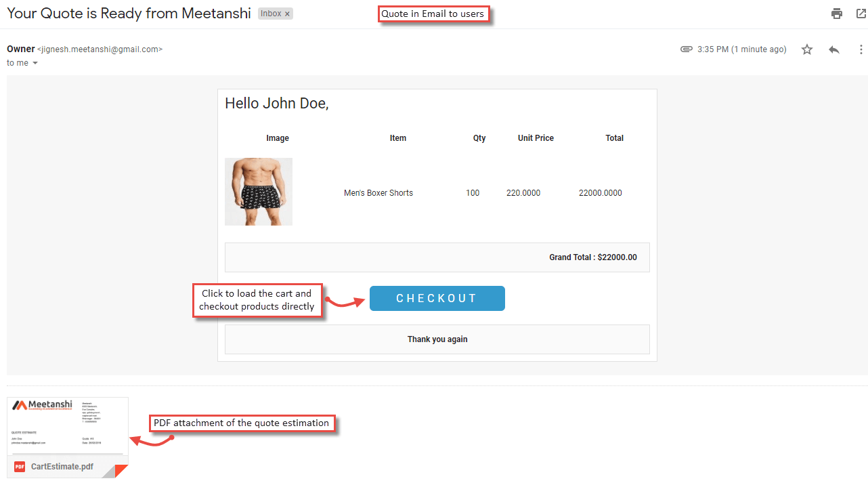
Task: Open email in new window icon
Action: pos(861,14)
